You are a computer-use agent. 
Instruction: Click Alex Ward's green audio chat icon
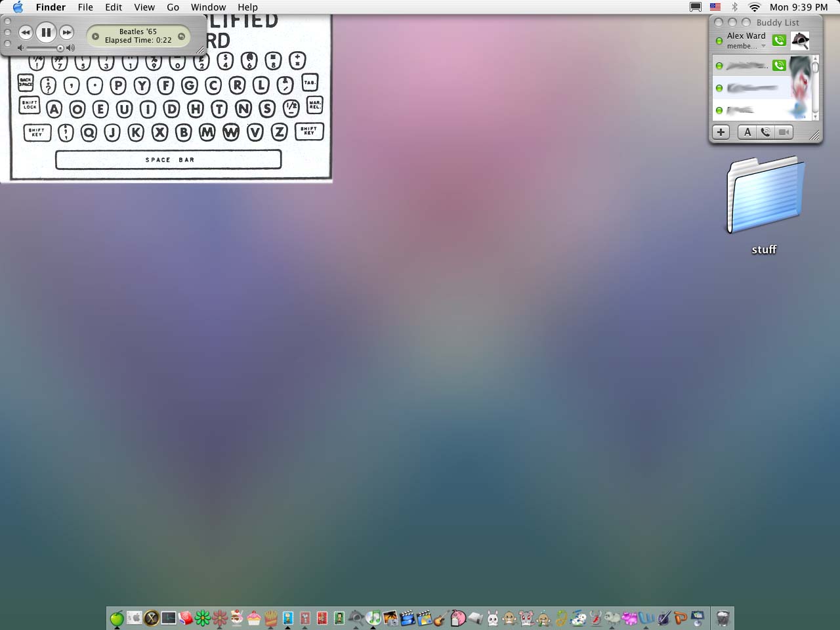(779, 41)
